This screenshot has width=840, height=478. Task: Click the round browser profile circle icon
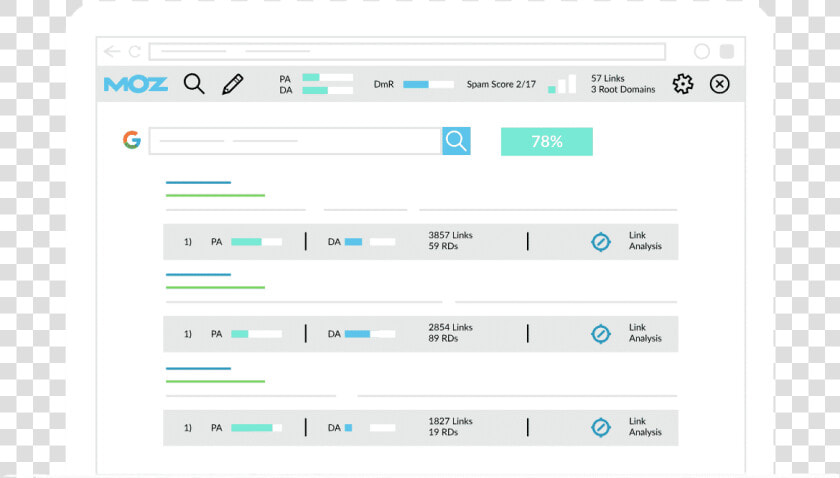click(702, 51)
